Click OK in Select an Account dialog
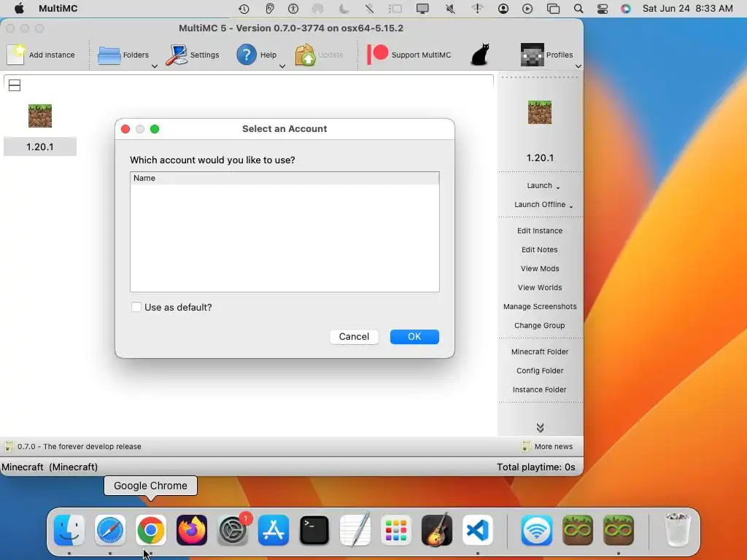Viewport: 747px width, 560px height. [414, 337]
